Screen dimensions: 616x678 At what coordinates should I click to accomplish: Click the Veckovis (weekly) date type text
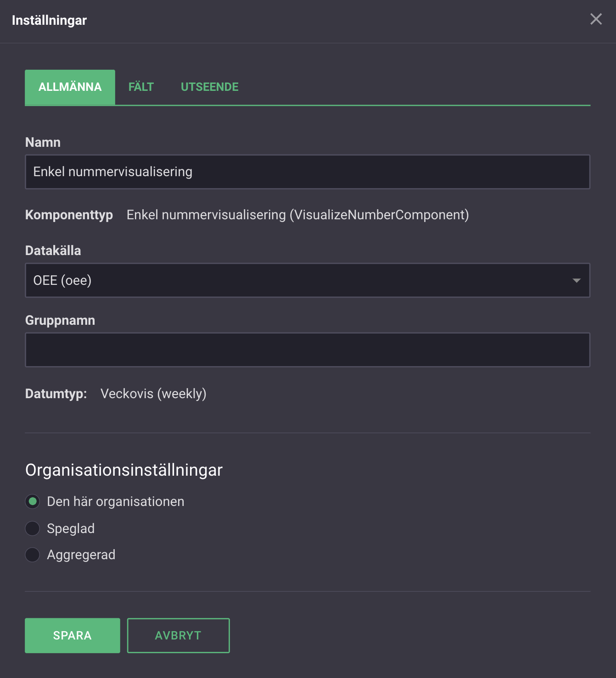tap(153, 394)
